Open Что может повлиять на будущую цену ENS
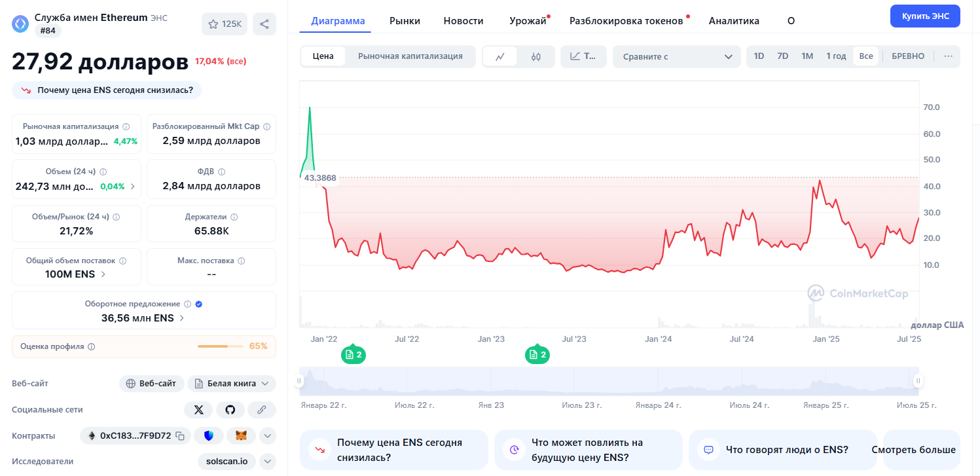 tap(589, 450)
